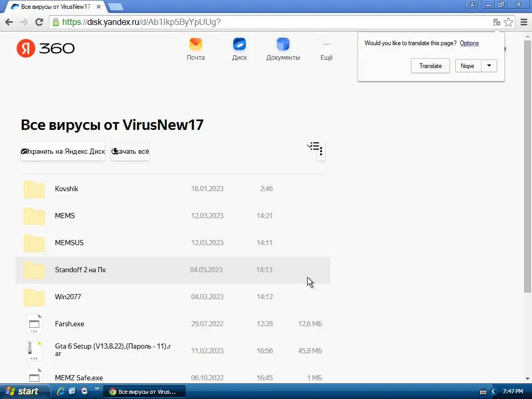Open the MEMS folder icon
The width and height of the screenshot is (532, 399).
coord(34,216)
